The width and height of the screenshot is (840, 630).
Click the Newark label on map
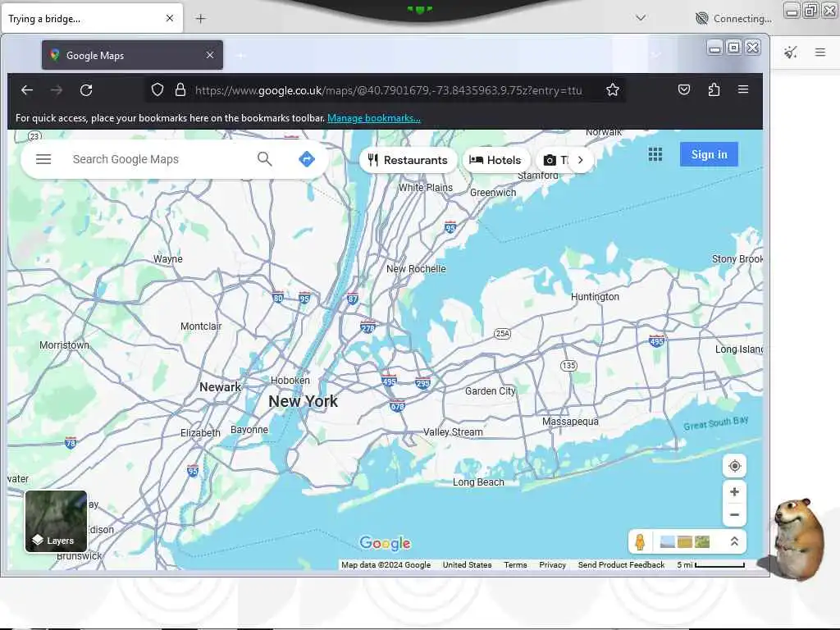click(220, 387)
